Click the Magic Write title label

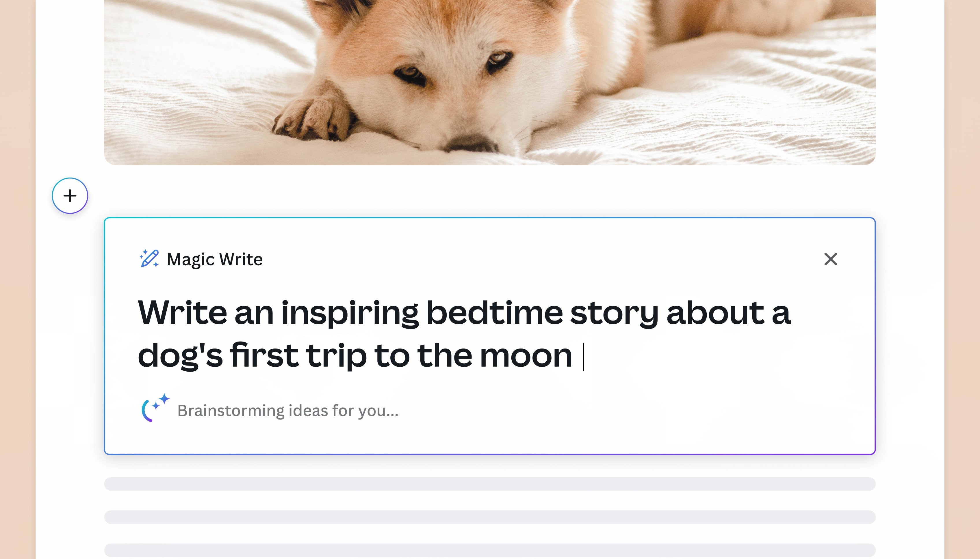tap(215, 260)
